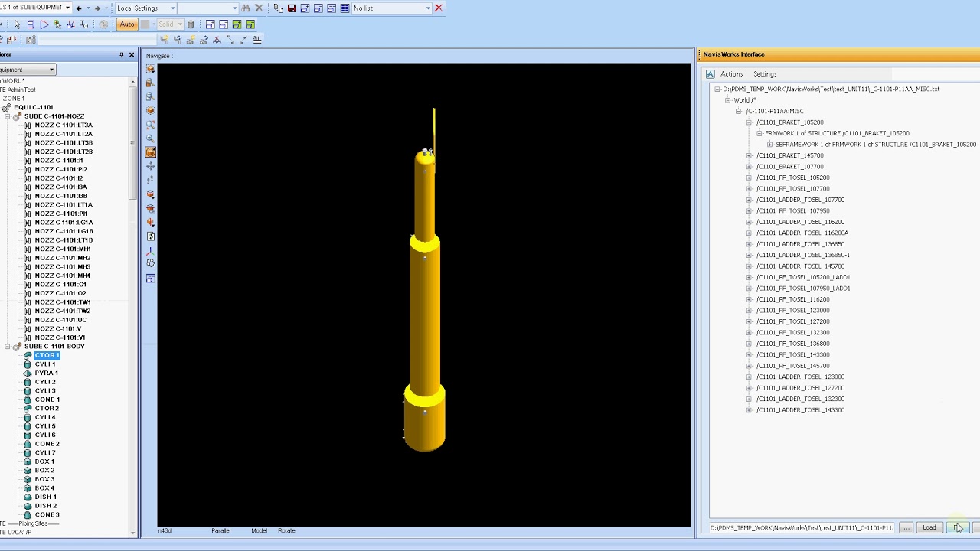Select BOX 3 in explorer tree
Image resolution: width=980 pixels, height=551 pixels.
click(x=44, y=479)
